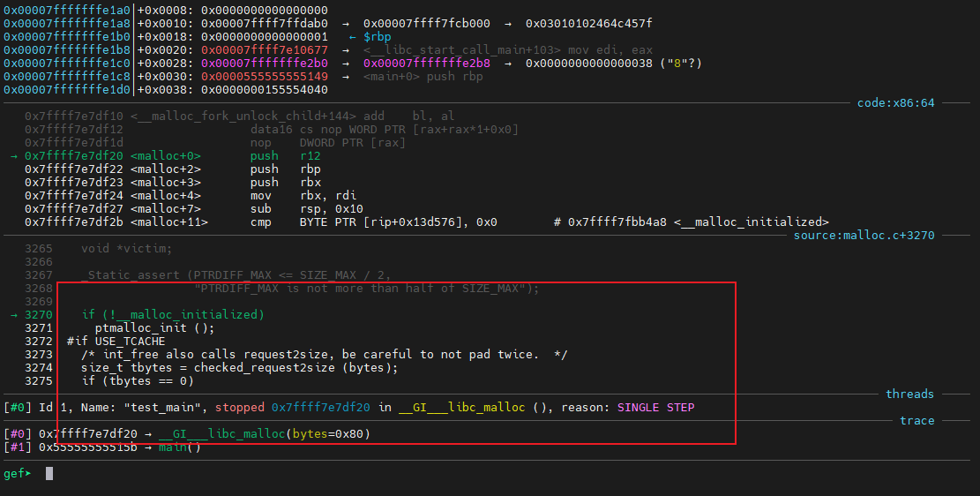Click the SINGLE STEP stop reason text
This screenshot has width=980, height=496.
coord(655,408)
